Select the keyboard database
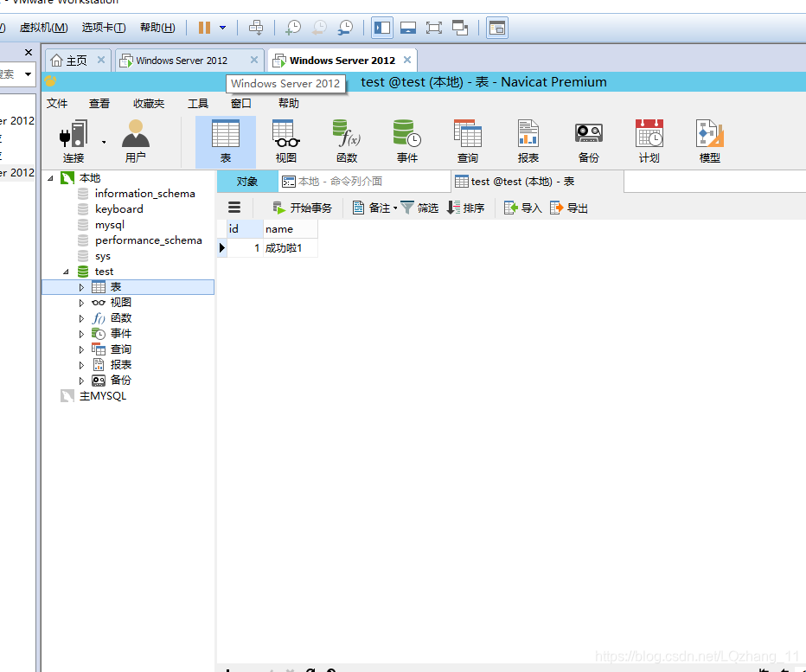Viewport: 806px width, 672px height. [x=118, y=209]
